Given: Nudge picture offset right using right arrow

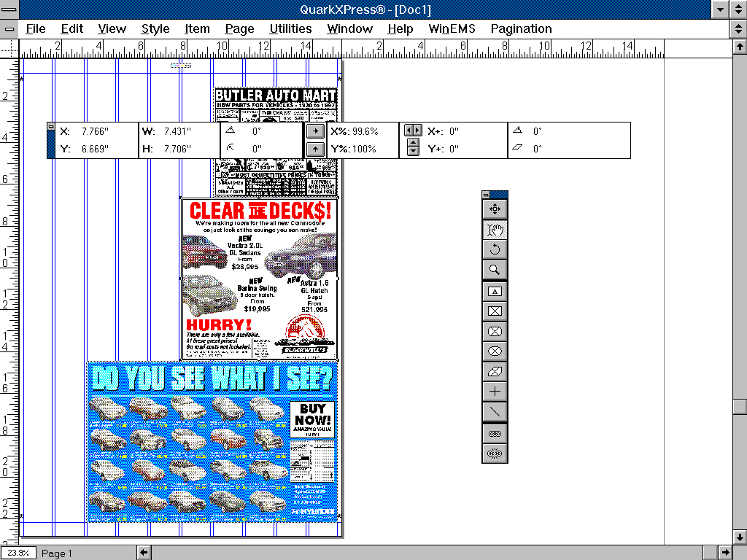Looking at the screenshot, I should tap(417, 130).
